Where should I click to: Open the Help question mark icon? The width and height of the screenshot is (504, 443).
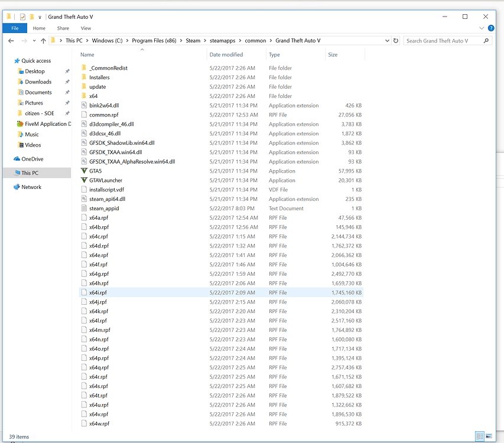click(491, 28)
